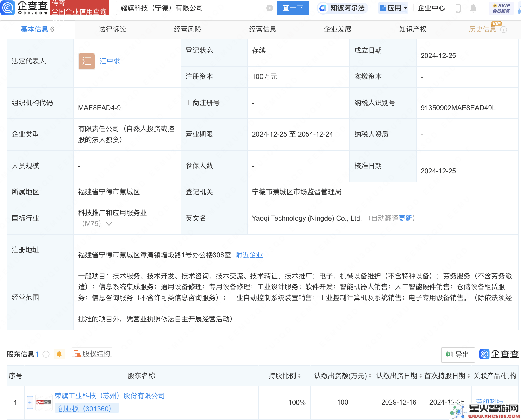Click the orange shareholder alert bell icon

pyautogui.click(x=59, y=354)
